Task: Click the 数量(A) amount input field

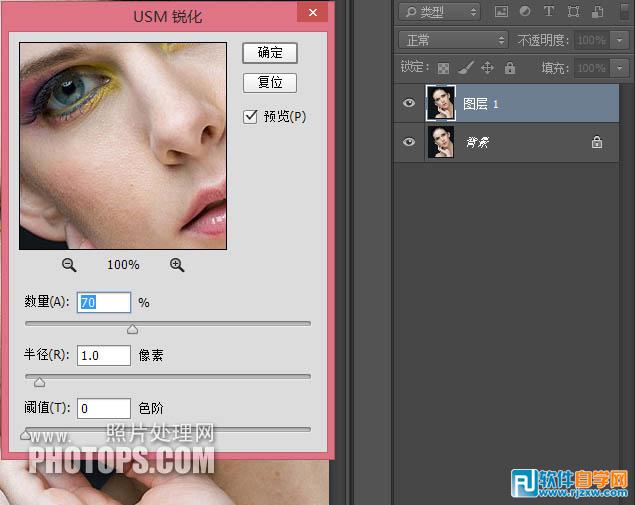Action: pos(104,303)
